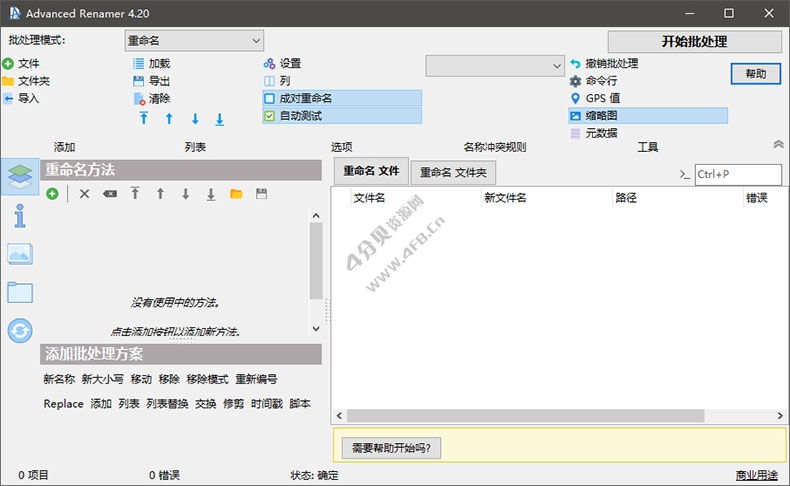
Task: Add the 脚本 script method
Action: click(x=300, y=404)
